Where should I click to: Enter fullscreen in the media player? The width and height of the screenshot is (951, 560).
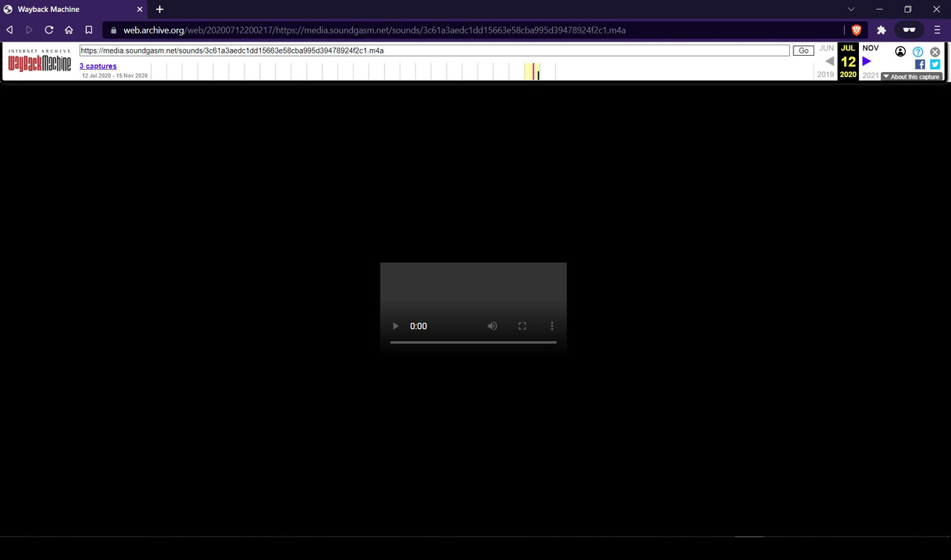[522, 326]
